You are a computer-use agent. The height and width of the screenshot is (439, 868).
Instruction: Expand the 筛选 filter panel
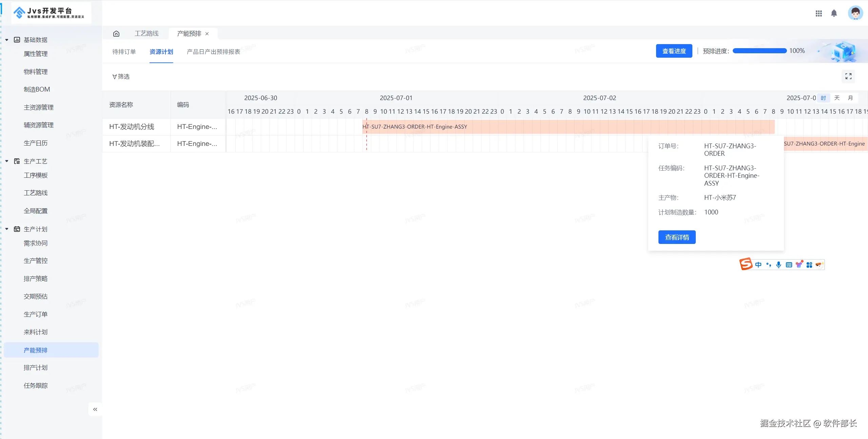click(x=121, y=77)
